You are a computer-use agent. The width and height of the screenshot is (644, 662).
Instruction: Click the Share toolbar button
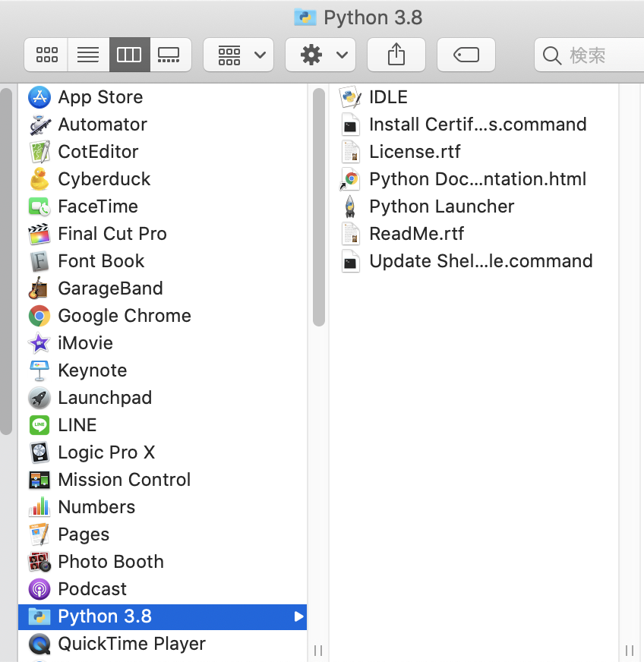click(x=396, y=55)
